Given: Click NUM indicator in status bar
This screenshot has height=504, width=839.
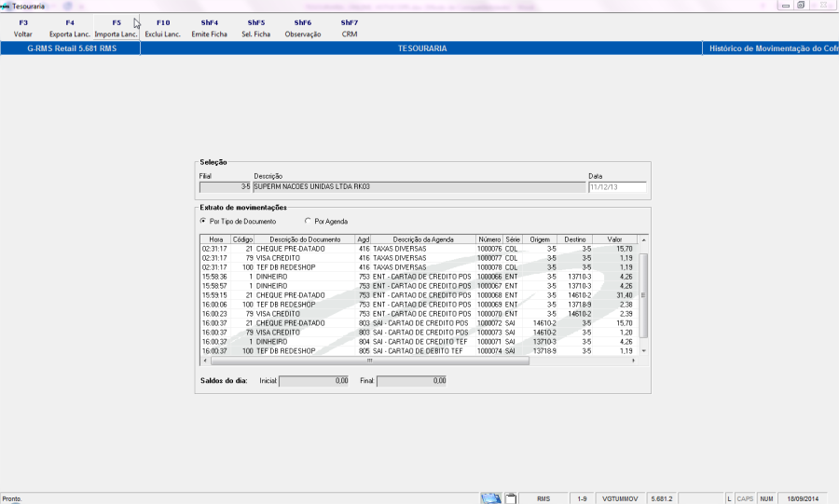Looking at the screenshot, I should (766, 498).
